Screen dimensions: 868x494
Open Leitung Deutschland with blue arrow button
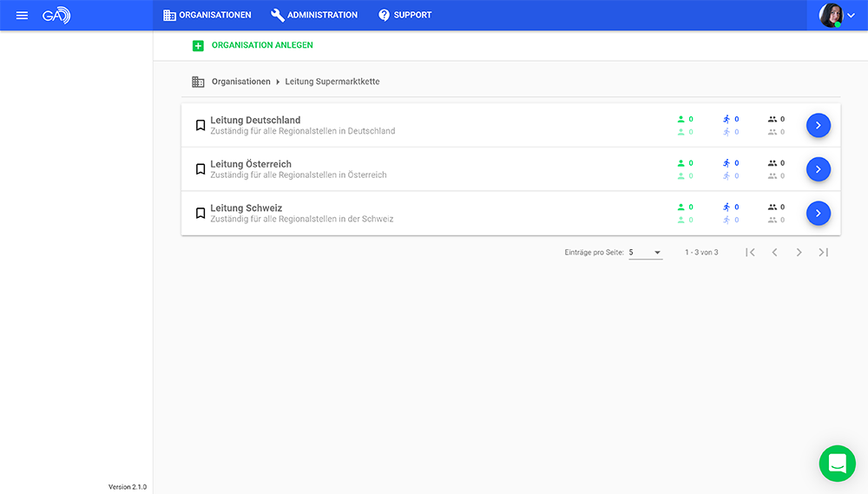pyautogui.click(x=818, y=125)
